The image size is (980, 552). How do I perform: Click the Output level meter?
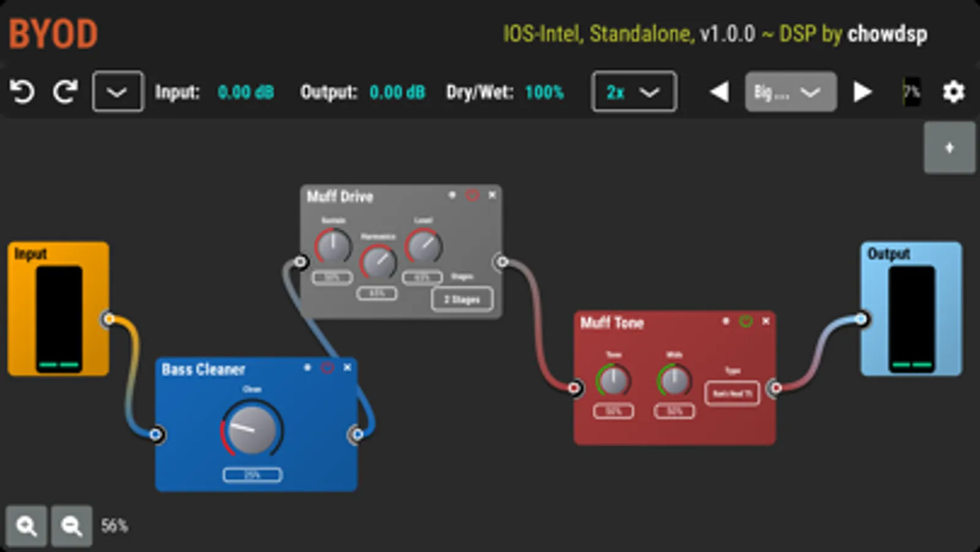click(x=912, y=319)
